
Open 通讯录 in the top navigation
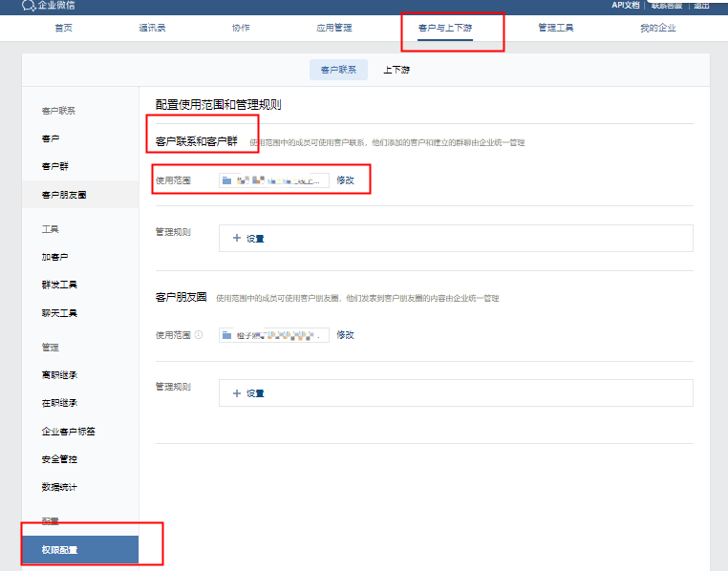point(151,28)
